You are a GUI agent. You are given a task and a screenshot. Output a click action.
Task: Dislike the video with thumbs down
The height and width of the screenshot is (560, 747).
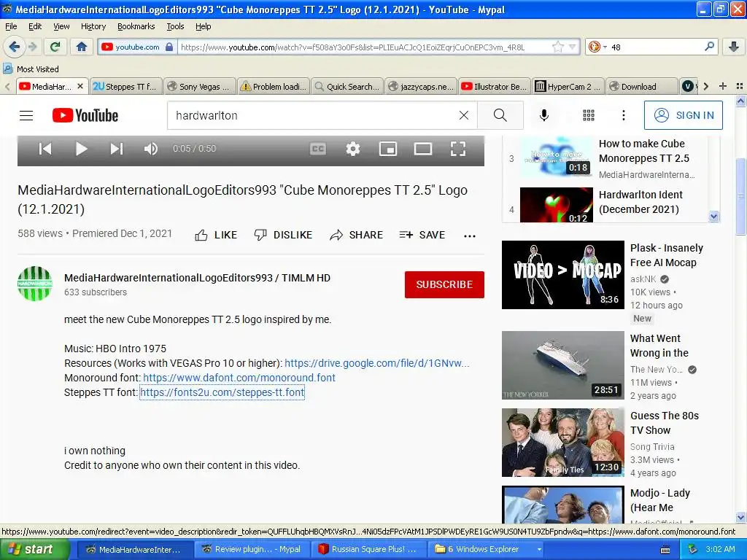point(283,235)
